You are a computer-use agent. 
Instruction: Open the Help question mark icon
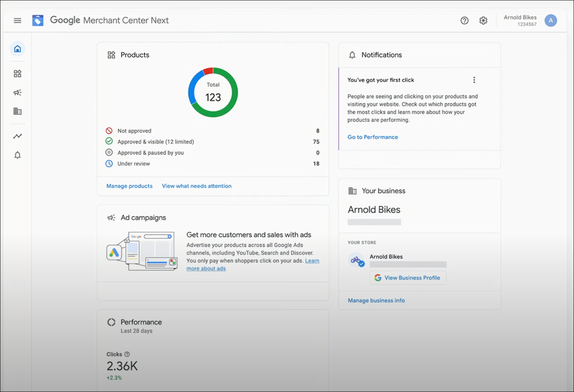pyautogui.click(x=464, y=21)
